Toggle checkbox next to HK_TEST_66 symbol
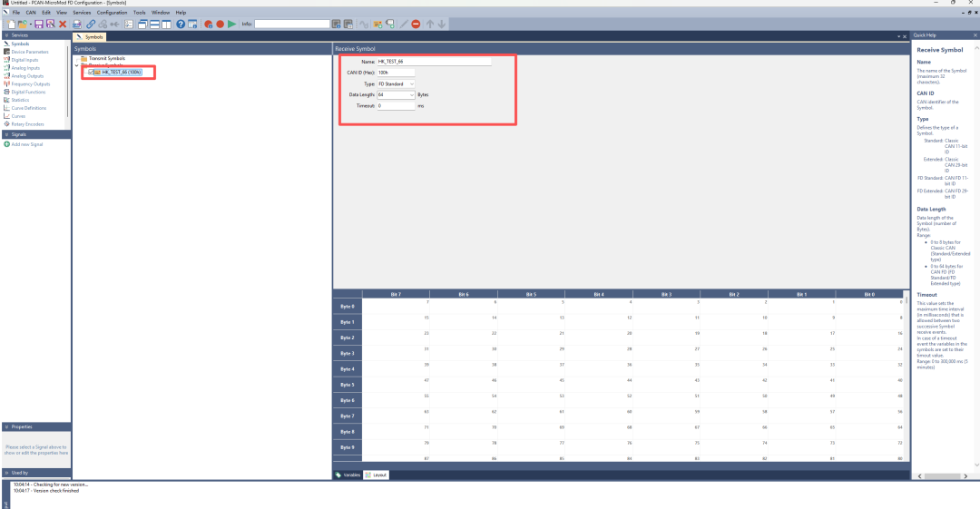This screenshot has width=980, height=509. click(91, 72)
